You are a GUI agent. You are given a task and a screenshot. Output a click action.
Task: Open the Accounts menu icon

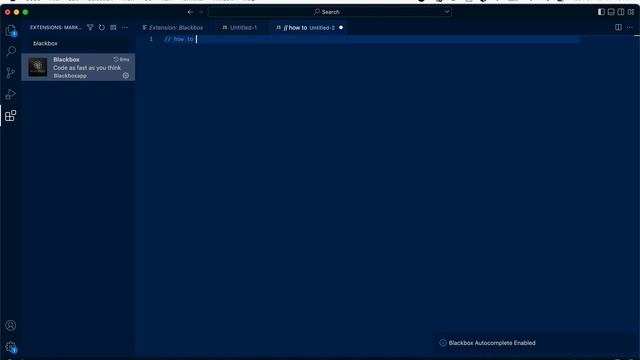pos(11,325)
